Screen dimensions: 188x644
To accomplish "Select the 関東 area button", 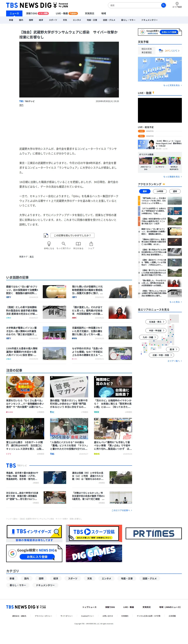I will [173, 349].
